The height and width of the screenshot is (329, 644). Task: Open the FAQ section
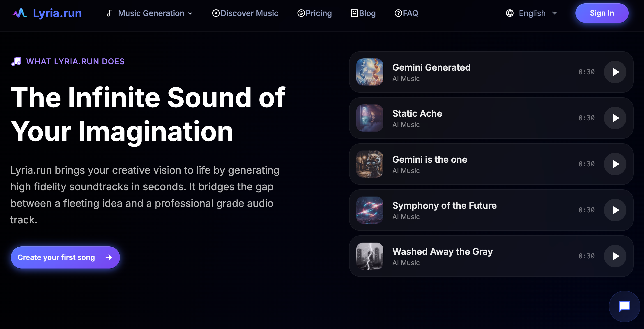406,13
